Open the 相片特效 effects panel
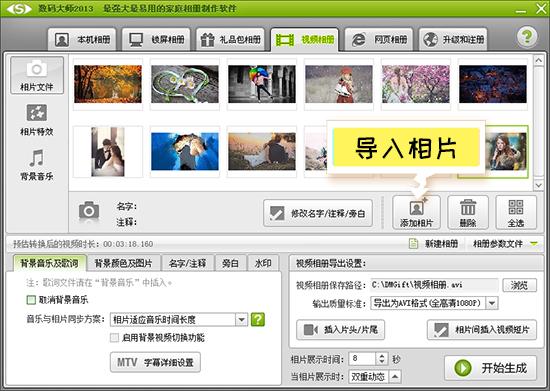The height and width of the screenshot is (391, 550). [x=37, y=120]
